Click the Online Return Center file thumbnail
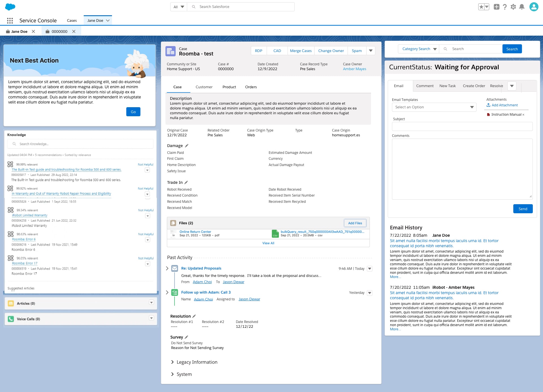This screenshot has height=392, width=543. [173, 233]
